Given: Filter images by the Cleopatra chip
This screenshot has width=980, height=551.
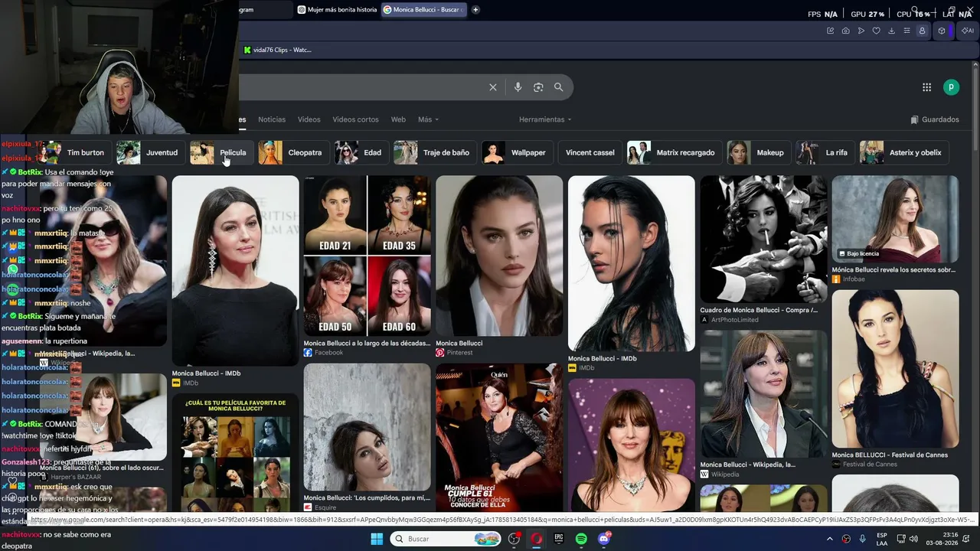Looking at the screenshot, I should [x=292, y=152].
